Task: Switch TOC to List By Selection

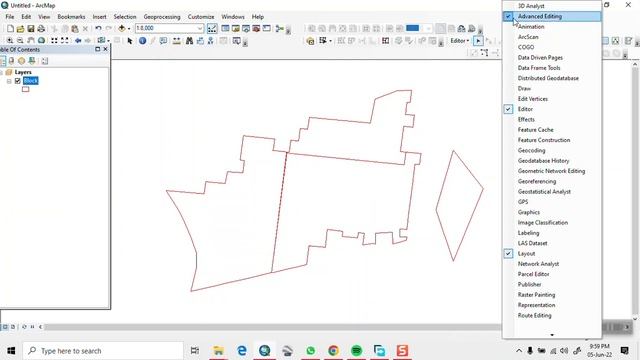Action: 31,61
